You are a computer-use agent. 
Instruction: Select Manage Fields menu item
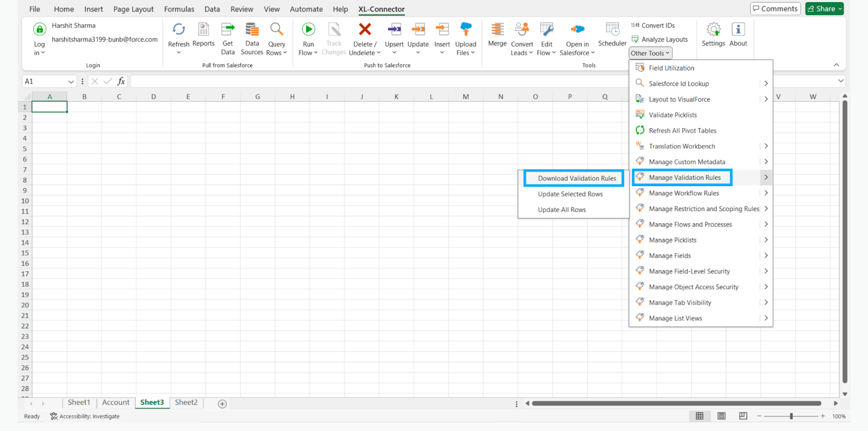(701, 256)
